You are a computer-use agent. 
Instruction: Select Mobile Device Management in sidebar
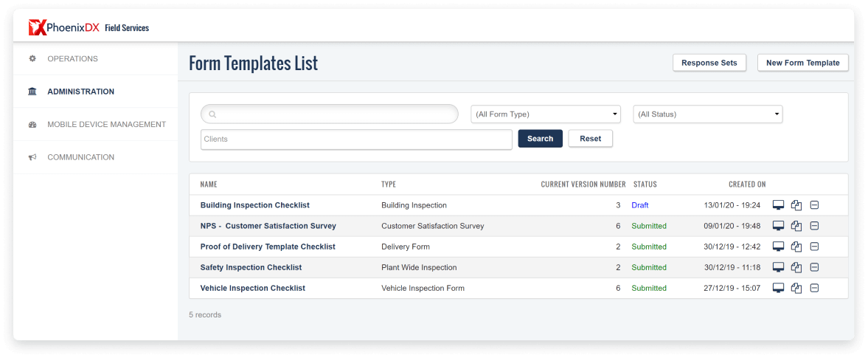coord(106,125)
